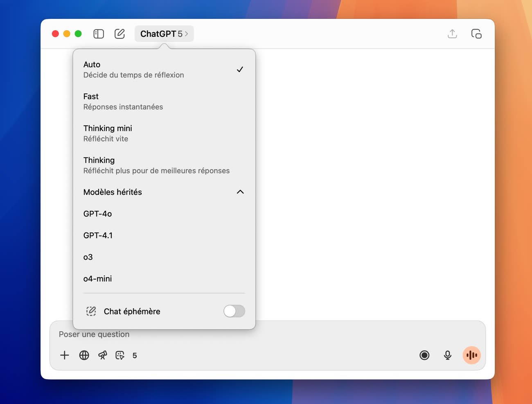Click the image creation icon

click(120, 355)
